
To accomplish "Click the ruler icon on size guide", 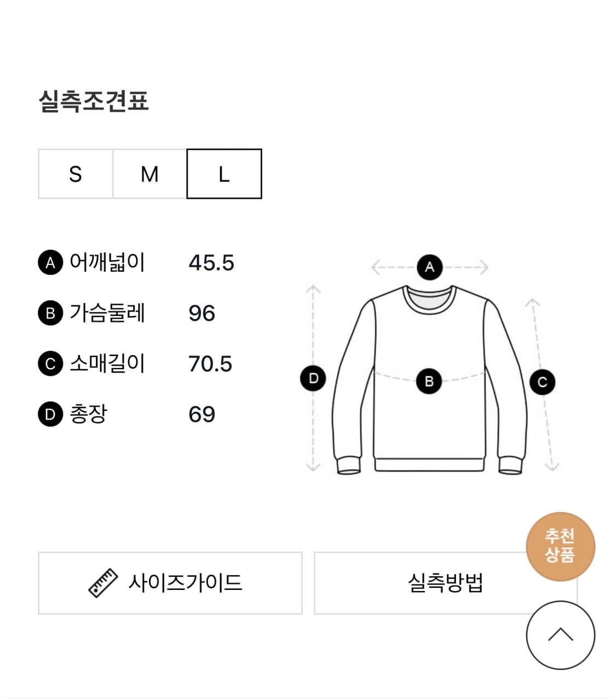I will pyautogui.click(x=103, y=583).
